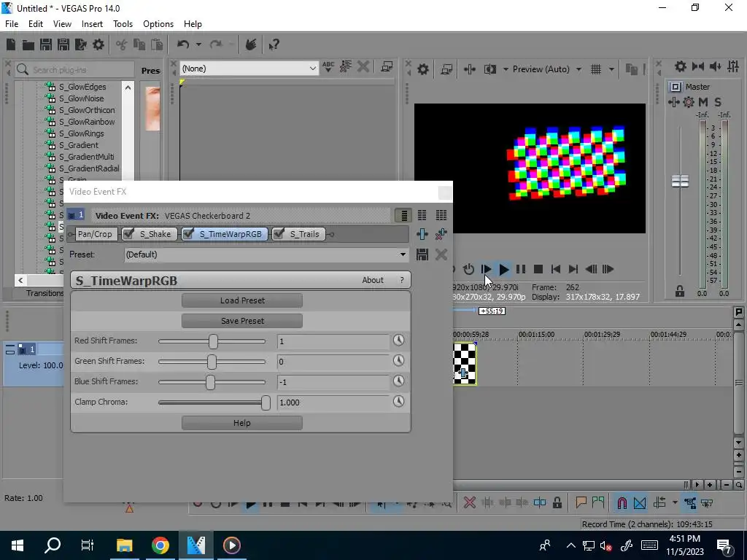
Task: Open Video Preview project properties gear
Action: 423,69
